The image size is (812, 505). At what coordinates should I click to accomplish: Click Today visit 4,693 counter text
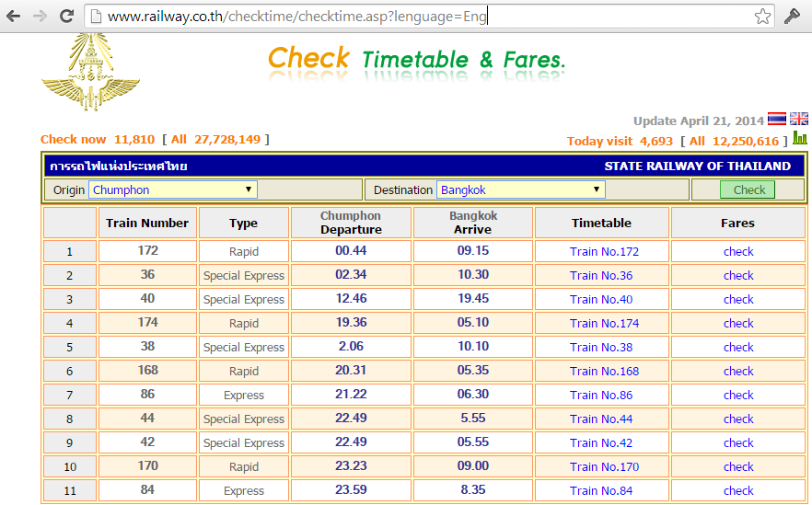(x=620, y=142)
